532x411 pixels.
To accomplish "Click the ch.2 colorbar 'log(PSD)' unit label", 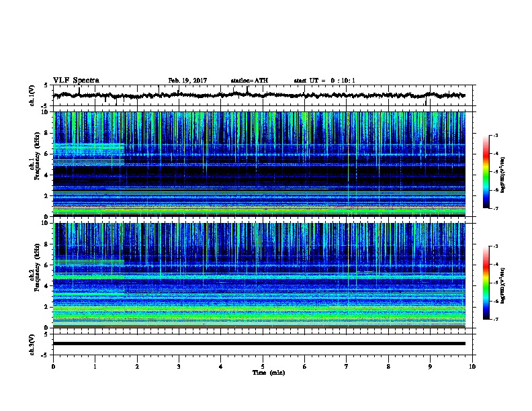I will point(502,286).
